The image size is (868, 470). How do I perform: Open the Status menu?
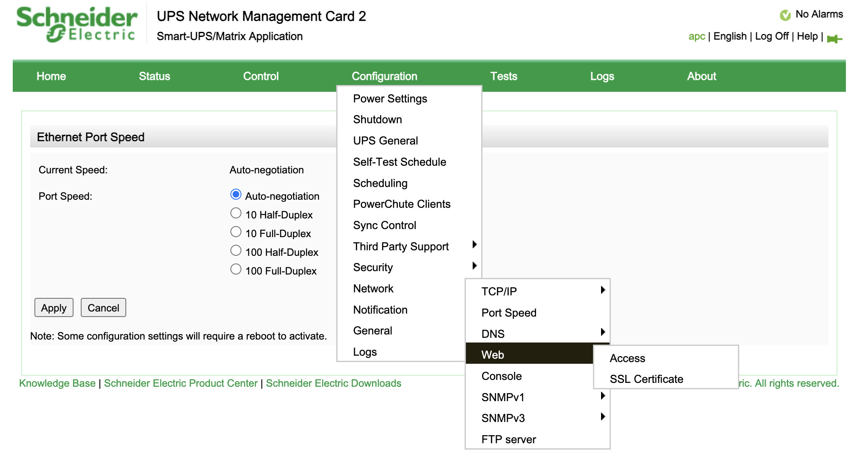[x=154, y=76]
